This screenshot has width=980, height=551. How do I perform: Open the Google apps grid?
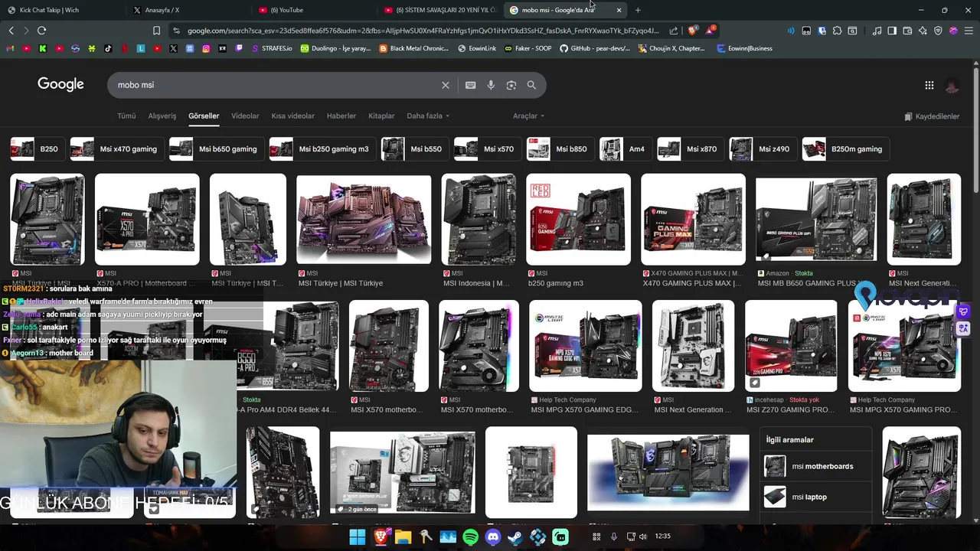[x=929, y=86]
